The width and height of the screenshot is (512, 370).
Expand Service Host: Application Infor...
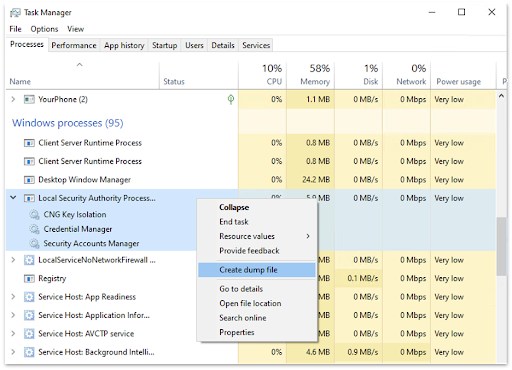13,315
